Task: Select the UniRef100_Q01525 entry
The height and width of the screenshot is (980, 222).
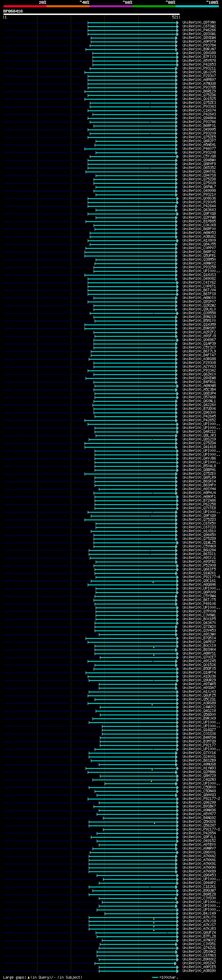Action: pyautogui.click(x=199, y=99)
